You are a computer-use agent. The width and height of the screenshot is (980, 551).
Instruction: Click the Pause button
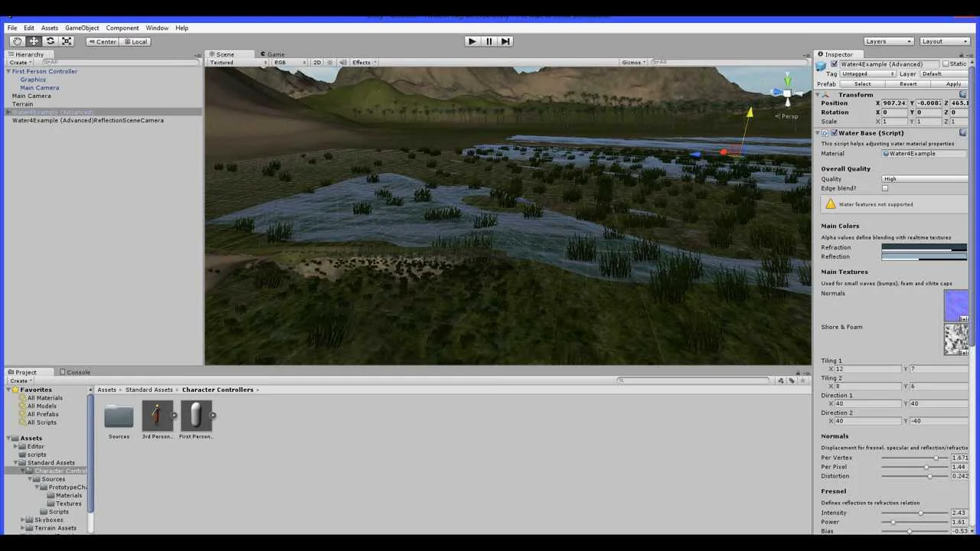pos(488,41)
